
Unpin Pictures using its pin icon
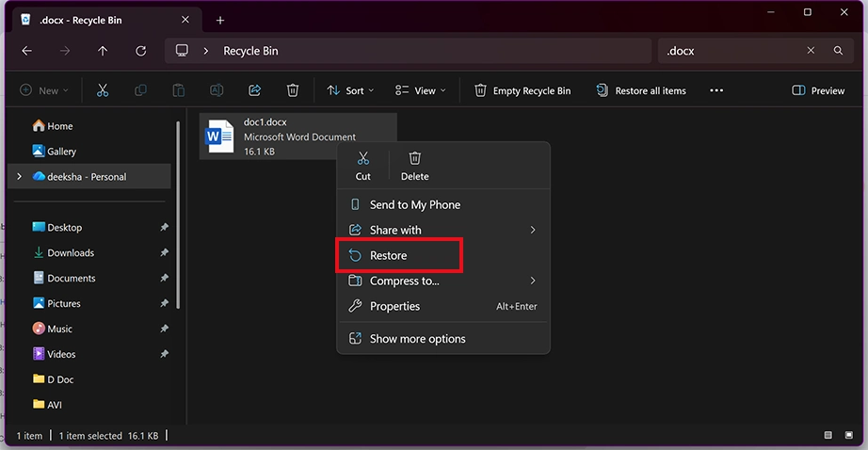coord(165,303)
